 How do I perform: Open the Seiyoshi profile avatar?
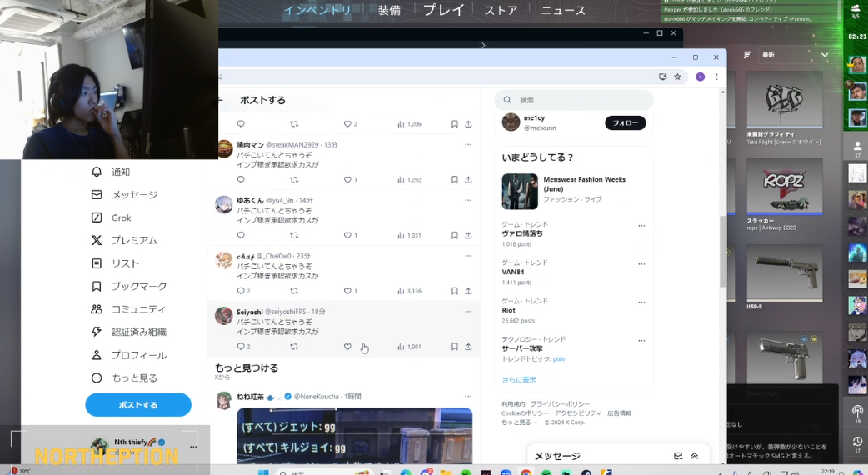[x=223, y=316]
